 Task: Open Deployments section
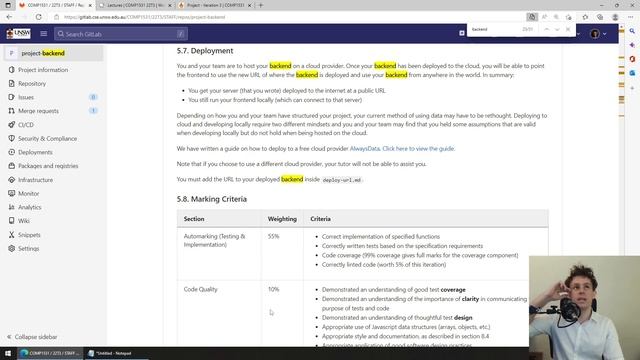pos(35,152)
